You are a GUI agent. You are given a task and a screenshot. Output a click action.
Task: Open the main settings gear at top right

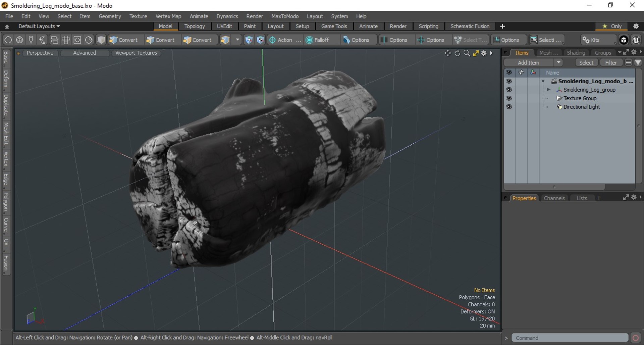click(x=636, y=26)
